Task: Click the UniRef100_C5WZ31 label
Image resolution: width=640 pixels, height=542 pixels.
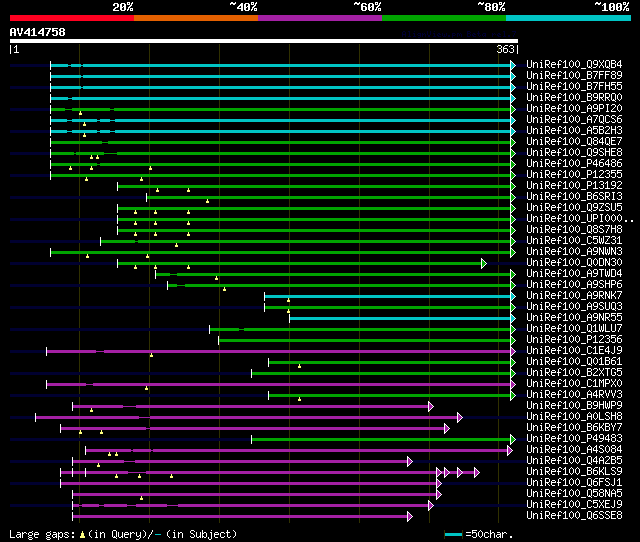Action: (574, 241)
